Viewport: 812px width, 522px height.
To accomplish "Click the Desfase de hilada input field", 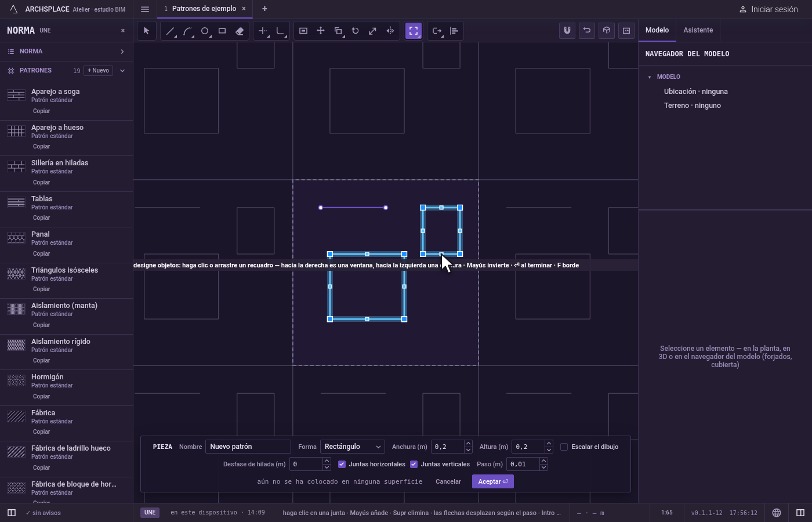I will (306, 464).
